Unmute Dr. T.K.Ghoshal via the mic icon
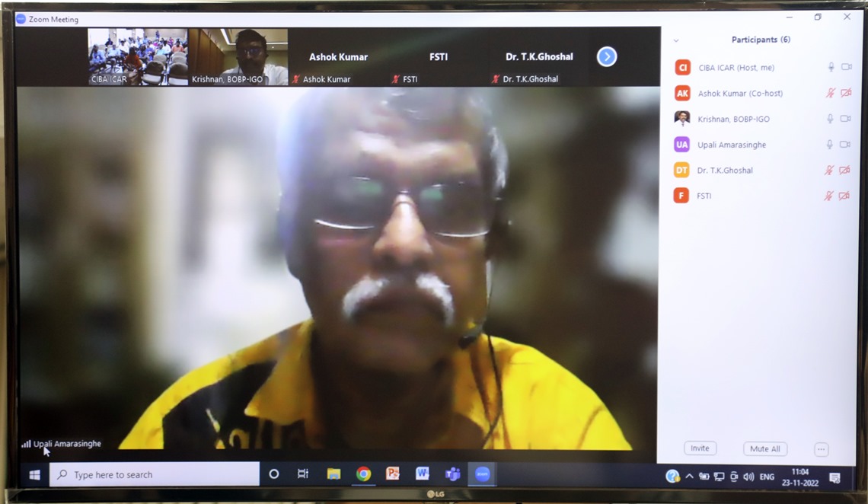The width and height of the screenshot is (868, 504). 828,170
